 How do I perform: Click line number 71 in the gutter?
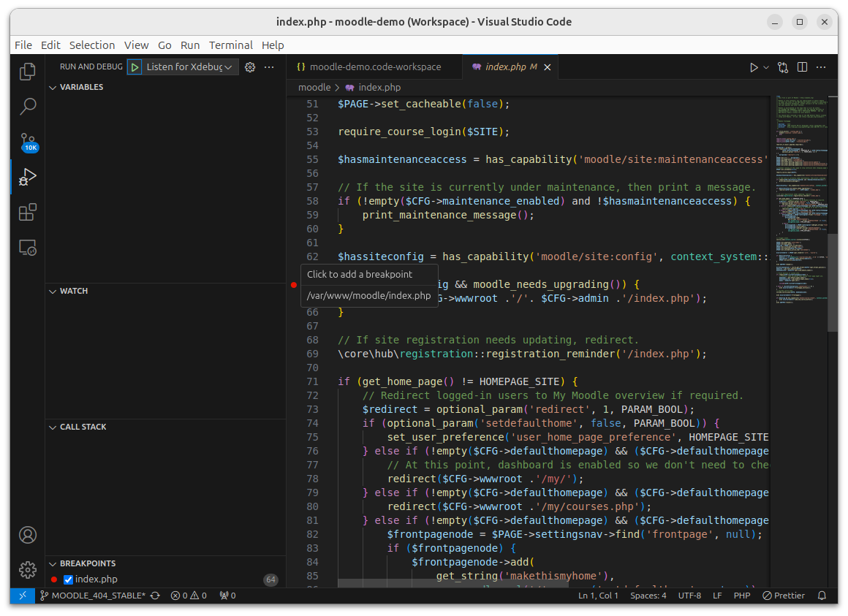click(313, 381)
